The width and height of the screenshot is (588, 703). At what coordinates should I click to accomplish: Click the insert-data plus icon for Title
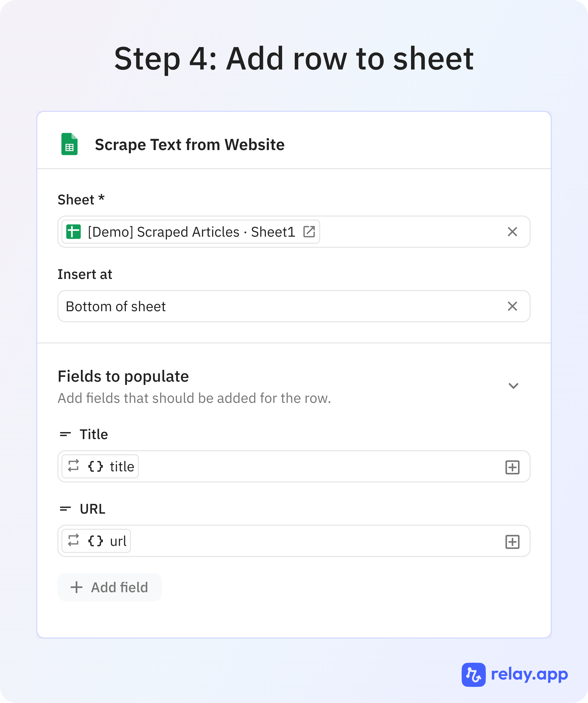tap(512, 467)
